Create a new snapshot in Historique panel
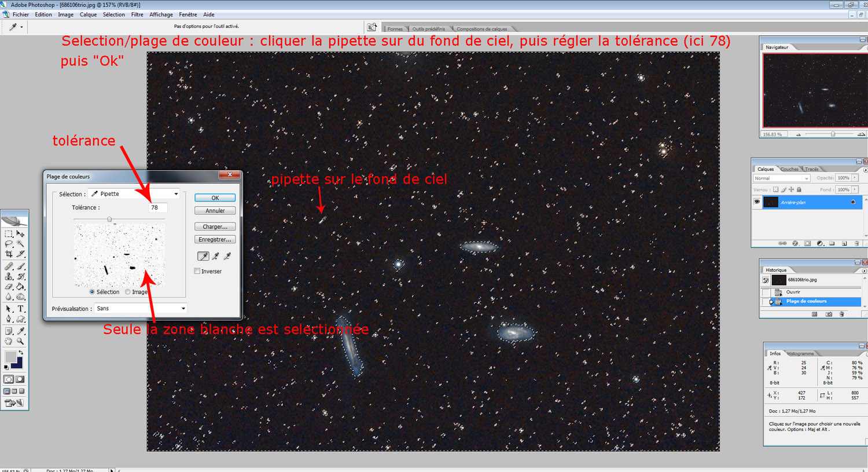The image size is (868, 472). 829,314
